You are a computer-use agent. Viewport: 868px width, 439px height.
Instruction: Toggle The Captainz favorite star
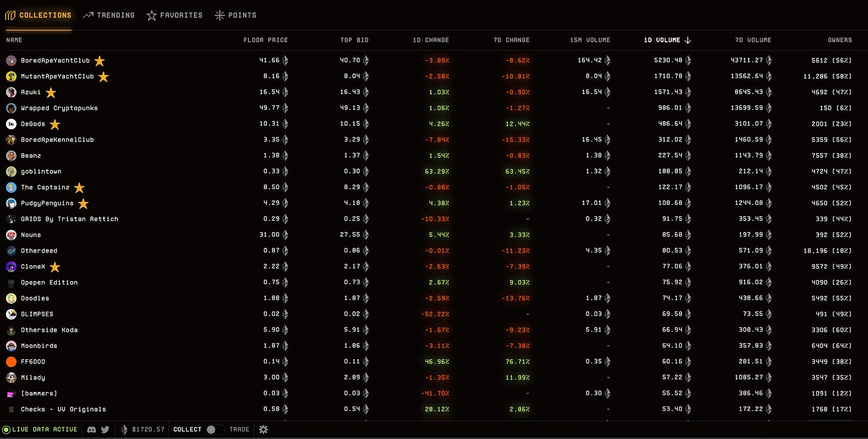click(79, 188)
